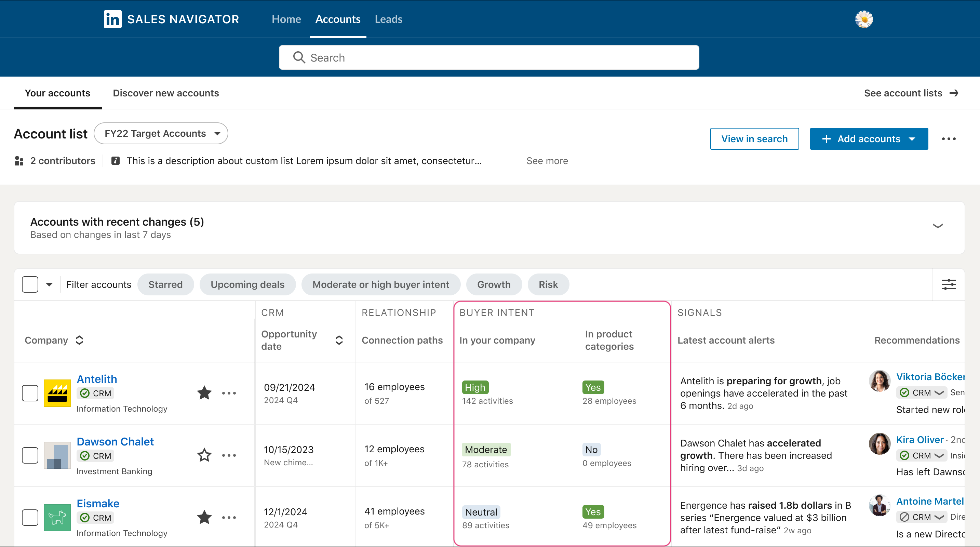The width and height of the screenshot is (980, 547).
Task: Click the contributors people icon
Action: point(19,161)
